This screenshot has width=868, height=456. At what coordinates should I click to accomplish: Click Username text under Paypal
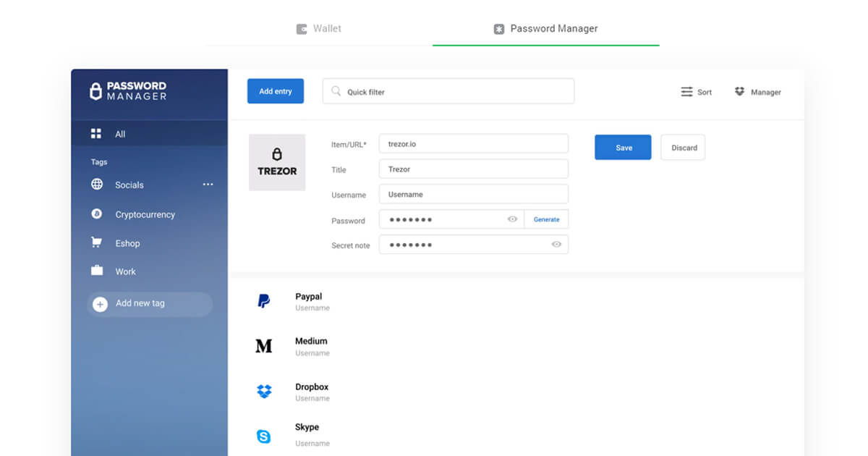point(312,308)
